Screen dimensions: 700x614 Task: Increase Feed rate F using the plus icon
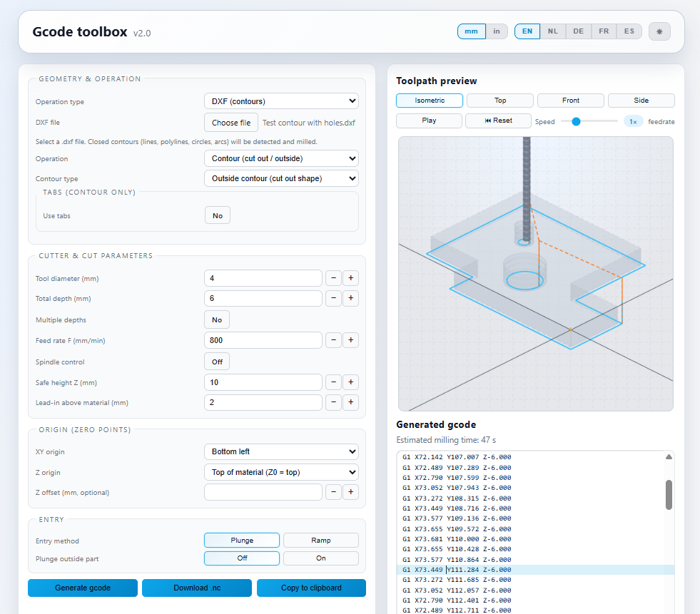coord(350,340)
